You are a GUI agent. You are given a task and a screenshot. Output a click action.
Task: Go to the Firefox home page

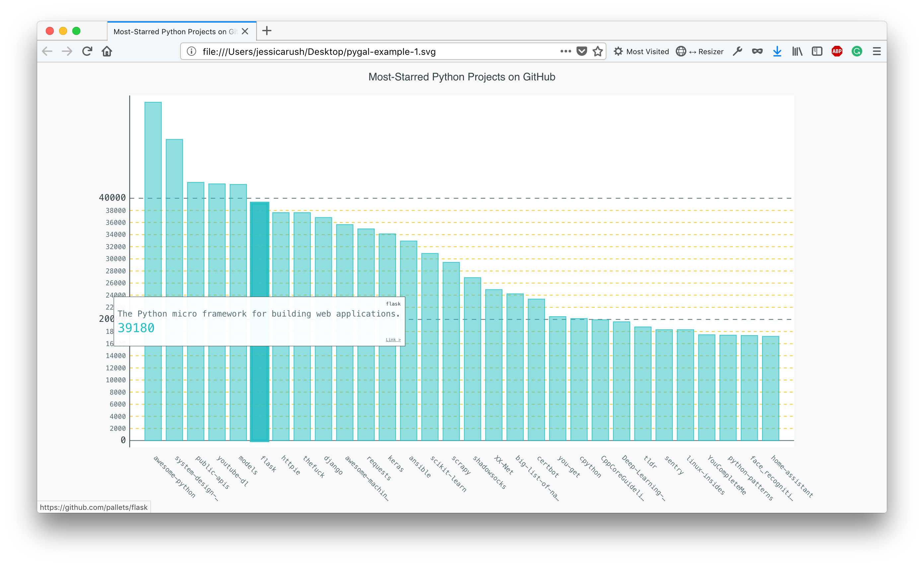click(107, 51)
